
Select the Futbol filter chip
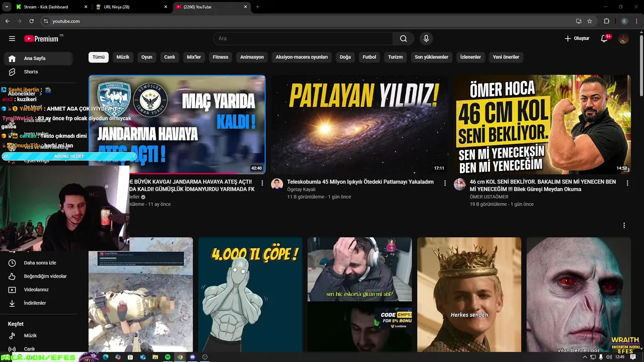point(369,57)
